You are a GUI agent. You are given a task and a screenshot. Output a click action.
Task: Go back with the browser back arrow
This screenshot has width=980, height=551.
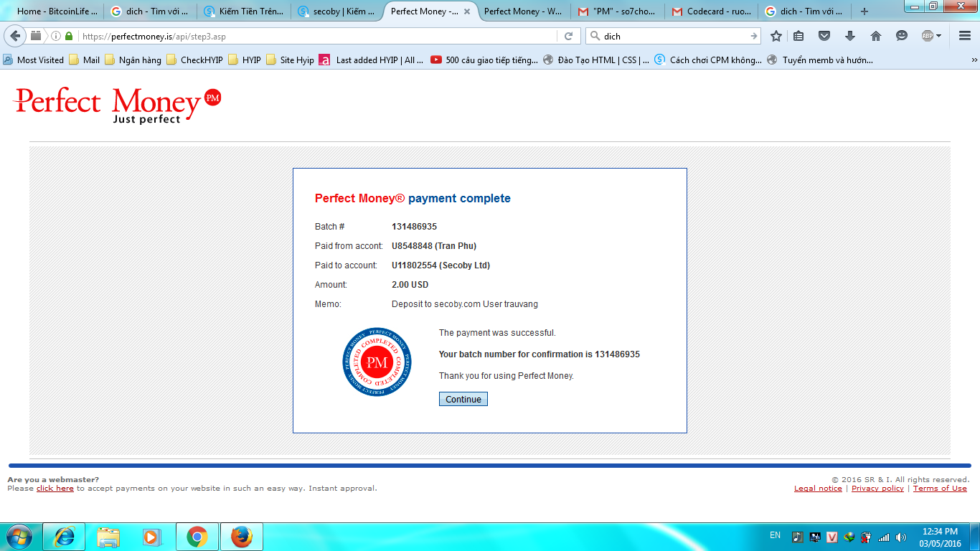click(16, 36)
